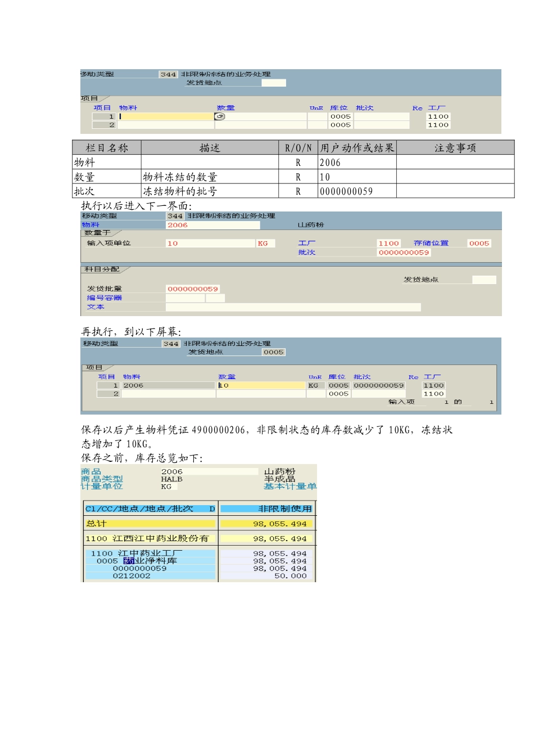
Task: Open the 数量于 section tab
Action: pos(97,233)
